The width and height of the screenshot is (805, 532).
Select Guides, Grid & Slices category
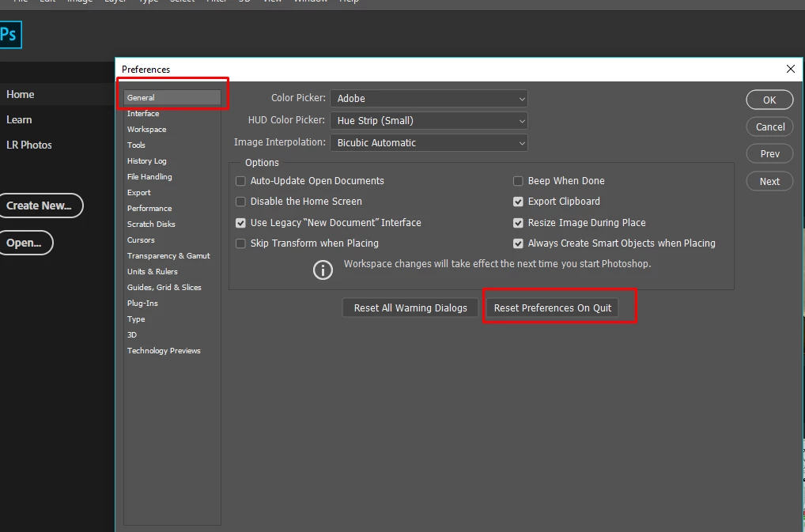pos(164,287)
